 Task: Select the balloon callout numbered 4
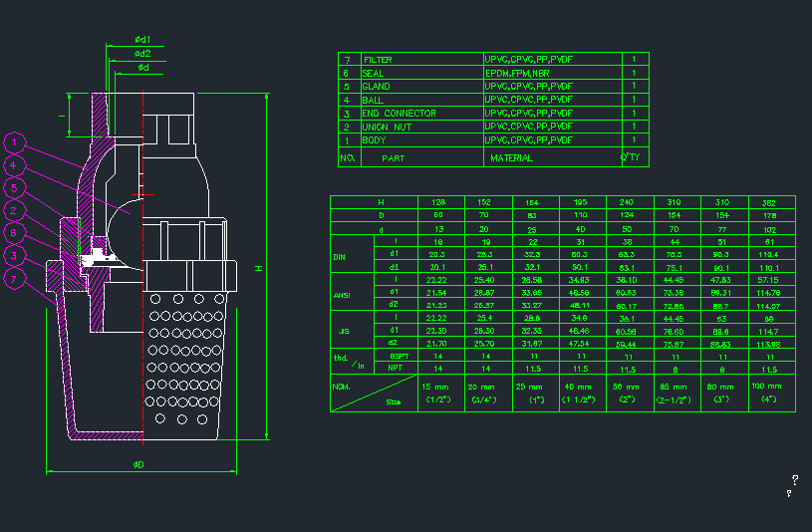pyautogui.click(x=14, y=164)
